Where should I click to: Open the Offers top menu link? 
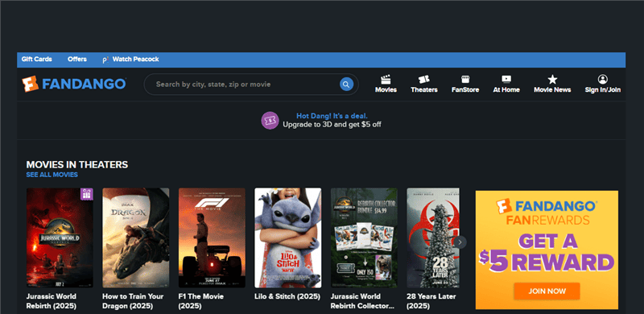tap(77, 60)
